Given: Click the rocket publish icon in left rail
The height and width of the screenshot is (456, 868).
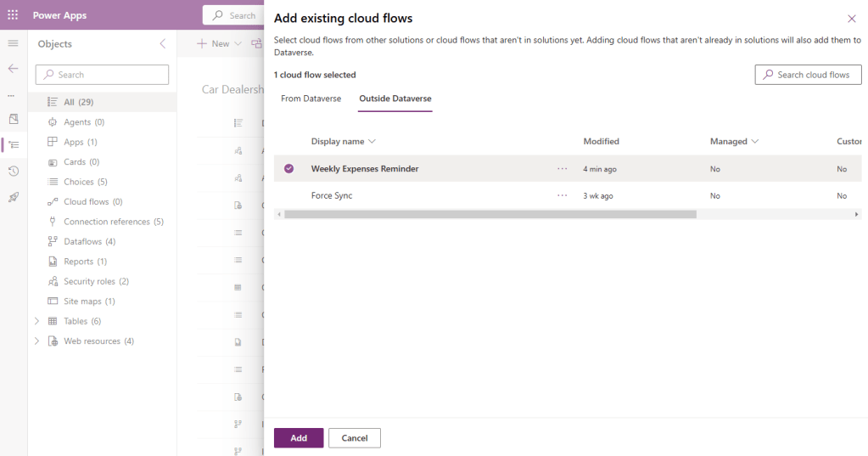Looking at the screenshot, I should point(13,197).
